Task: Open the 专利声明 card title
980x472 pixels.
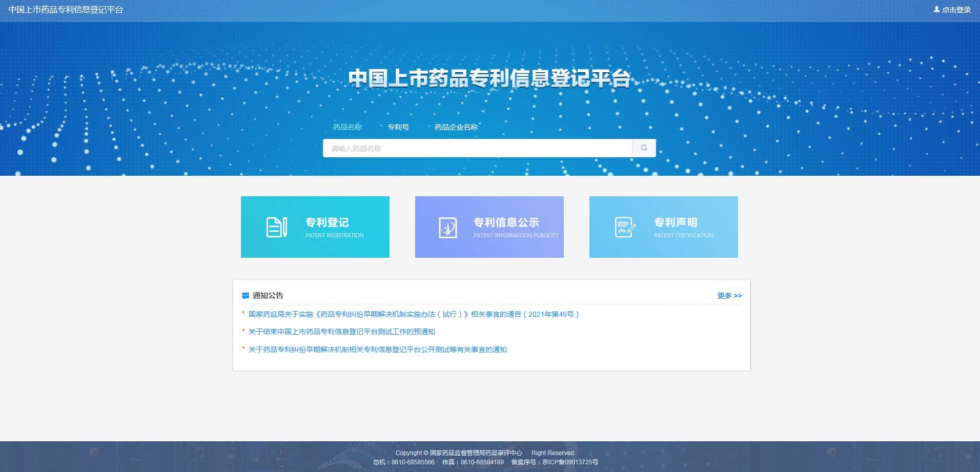Action: pyautogui.click(x=675, y=222)
